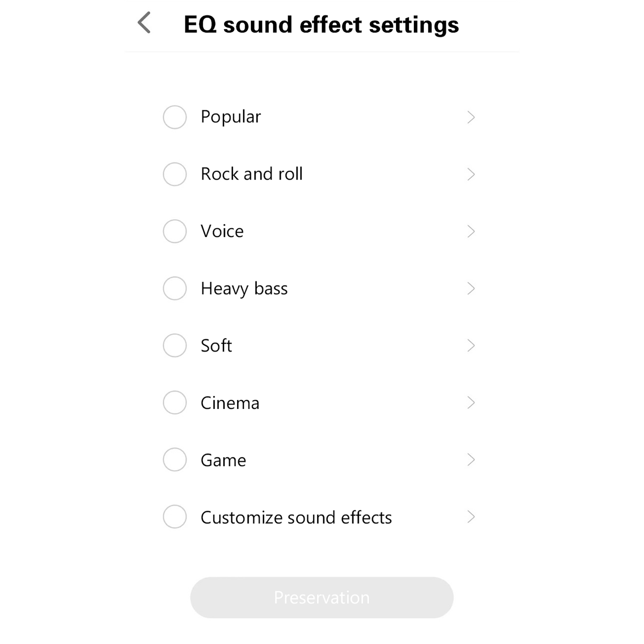Choose the Game radio button
The width and height of the screenshot is (644, 644).
(x=175, y=460)
